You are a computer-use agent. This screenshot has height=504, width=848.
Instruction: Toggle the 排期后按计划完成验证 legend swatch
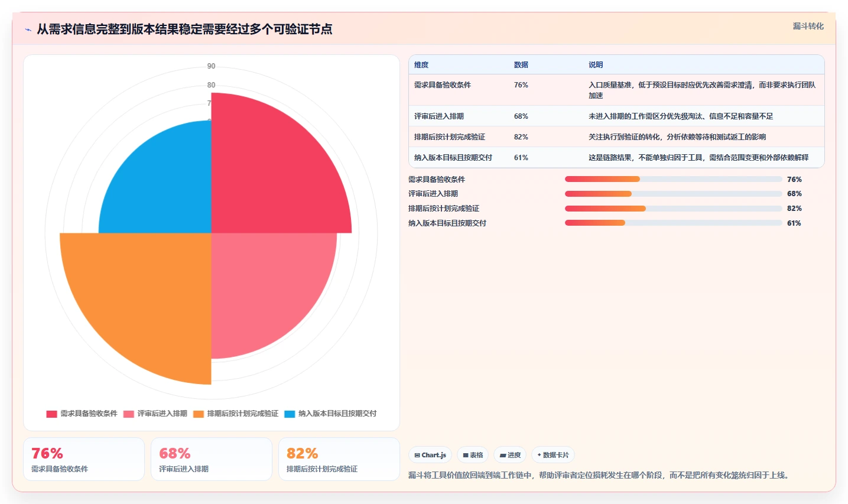pos(199,414)
